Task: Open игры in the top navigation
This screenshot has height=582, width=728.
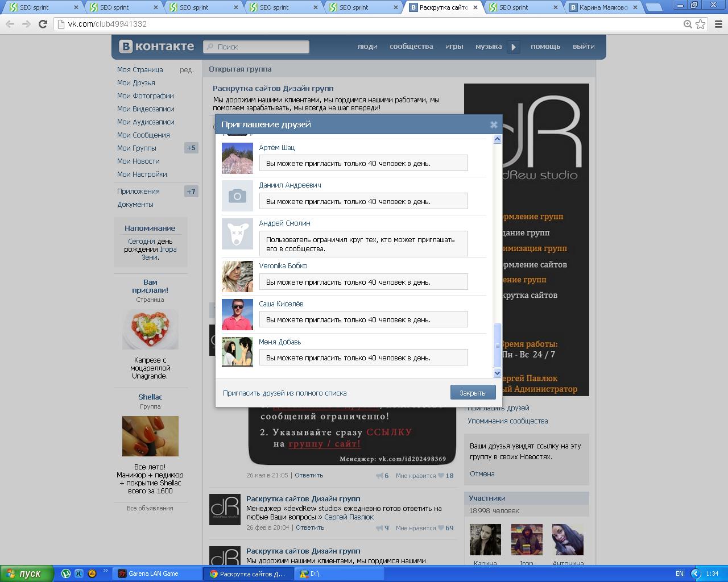Action: [454, 47]
